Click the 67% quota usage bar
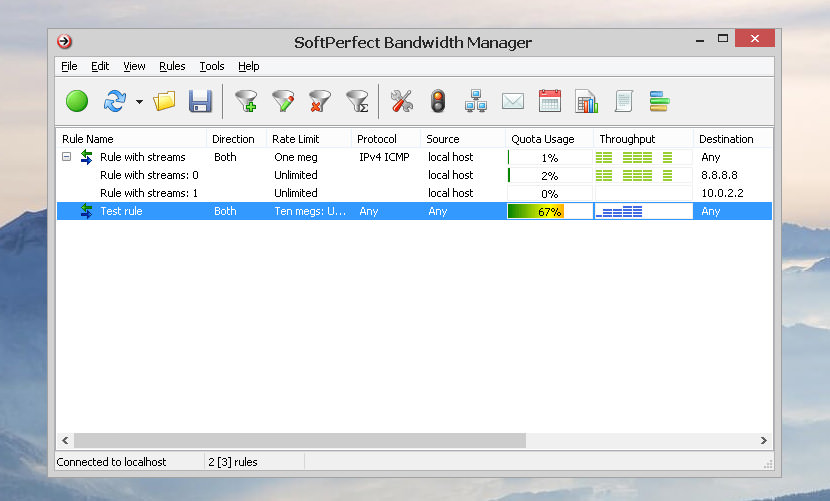830x501 pixels. coord(549,211)
